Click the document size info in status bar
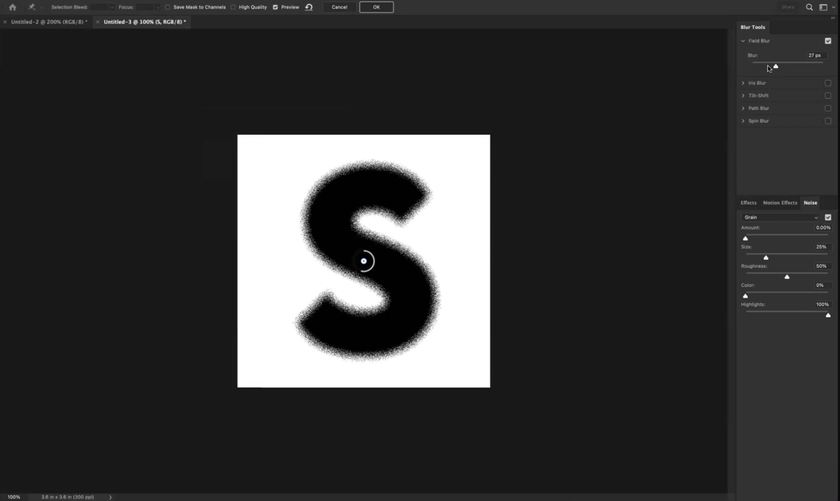 pyautogui.click(x=68, y=497)
